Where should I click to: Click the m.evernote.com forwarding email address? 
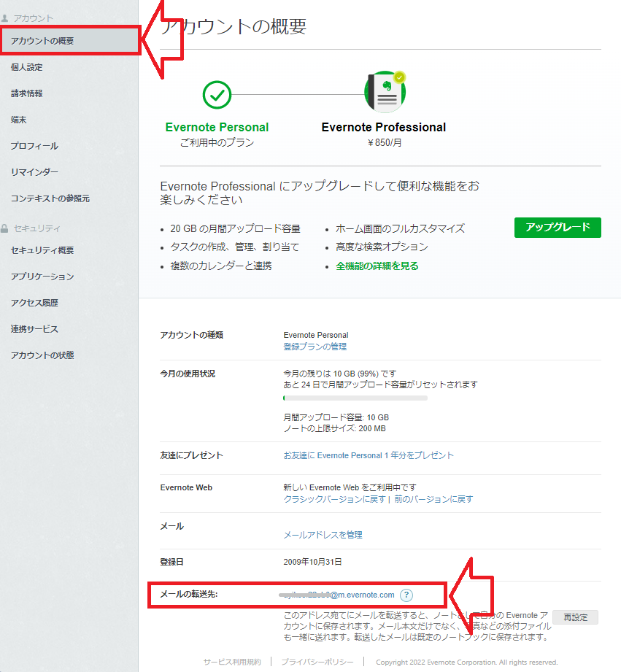(x=336, y=595)
